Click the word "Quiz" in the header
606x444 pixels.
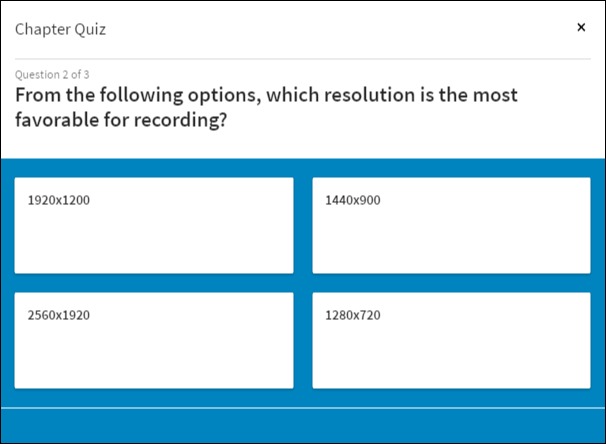(x=89, y=29)
